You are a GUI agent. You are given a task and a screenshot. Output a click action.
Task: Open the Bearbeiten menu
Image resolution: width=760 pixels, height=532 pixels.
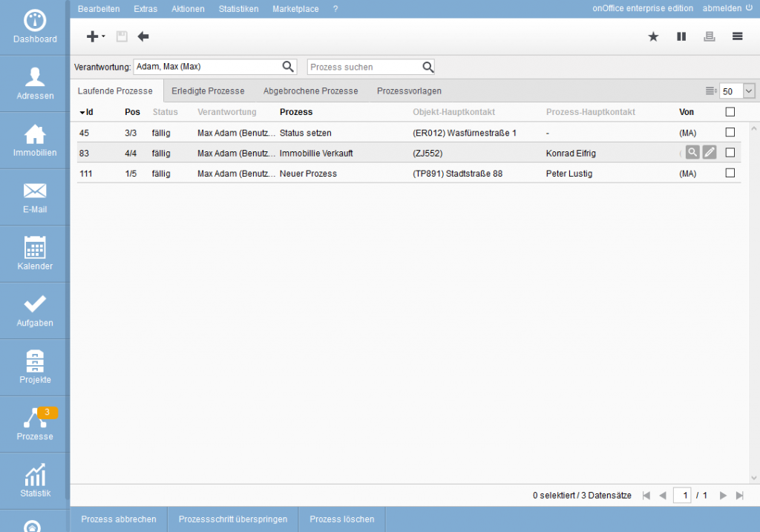click(x=99, y=9)
